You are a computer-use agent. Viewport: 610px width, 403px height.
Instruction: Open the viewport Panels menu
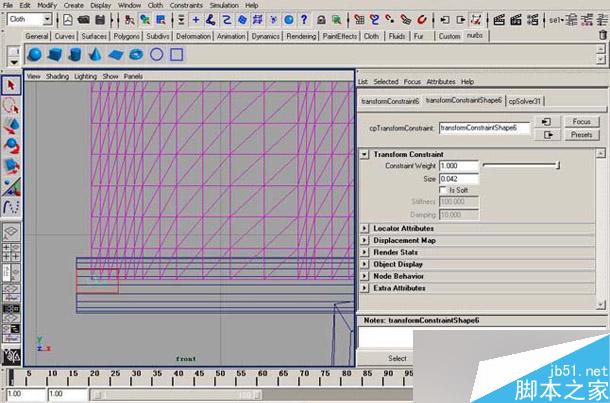click(133, 76)
